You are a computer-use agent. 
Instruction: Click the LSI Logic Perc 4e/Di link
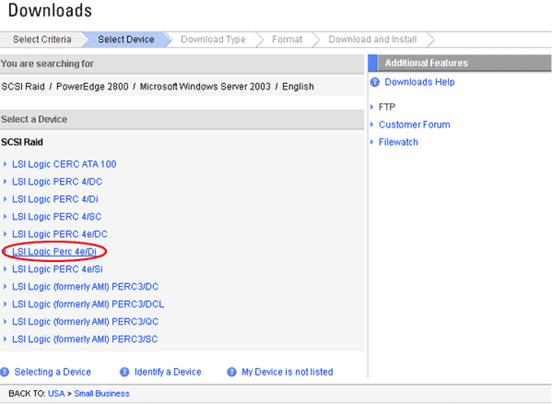click(x=54, y=252)
